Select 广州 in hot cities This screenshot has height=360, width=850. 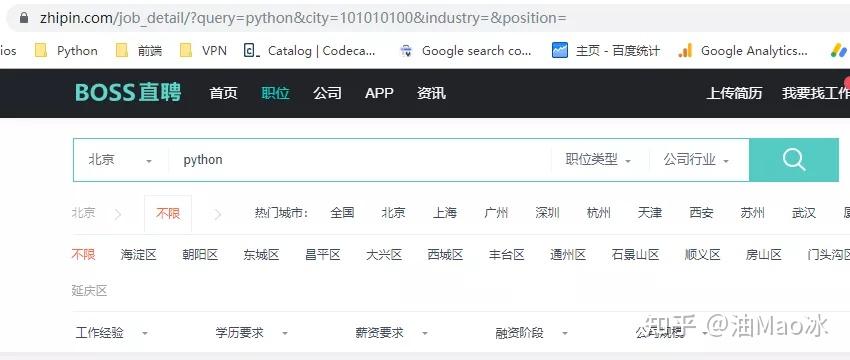496,213
